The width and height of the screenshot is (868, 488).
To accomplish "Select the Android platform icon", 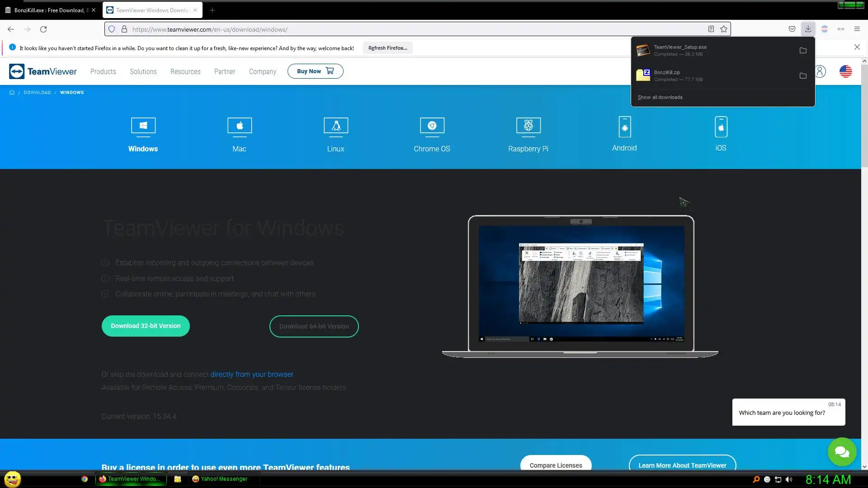I will coord(624,127).
